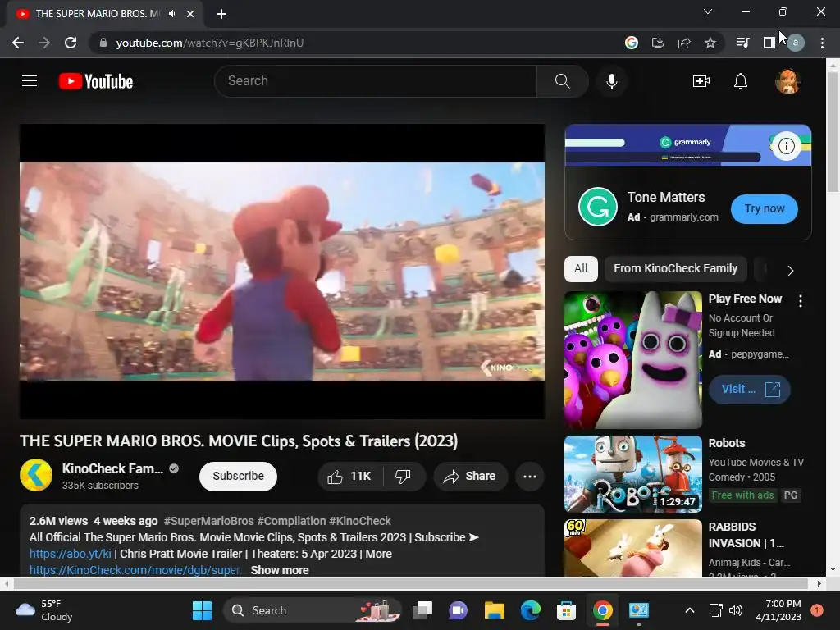
Task: Expand the description with Show more
Action: (280, 571)
